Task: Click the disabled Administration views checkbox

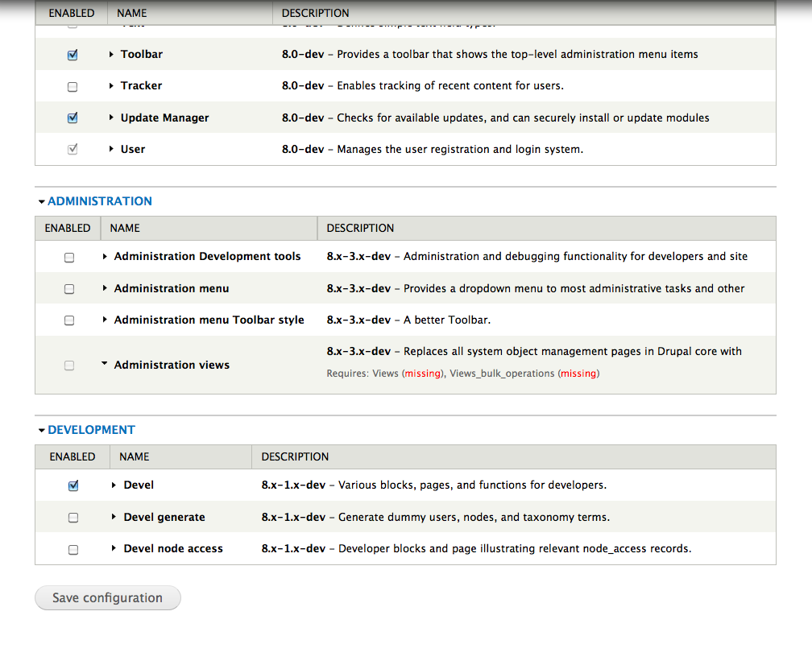Action: pos(69,366)
